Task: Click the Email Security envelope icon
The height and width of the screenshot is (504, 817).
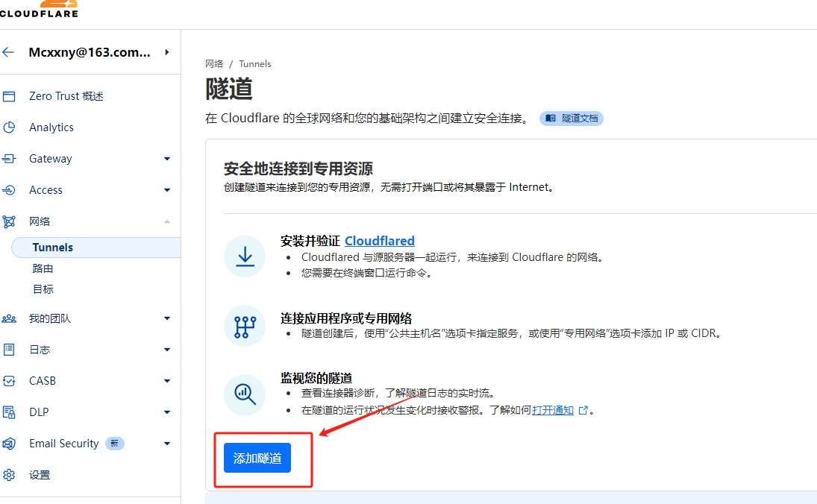Action: point(9,444)
